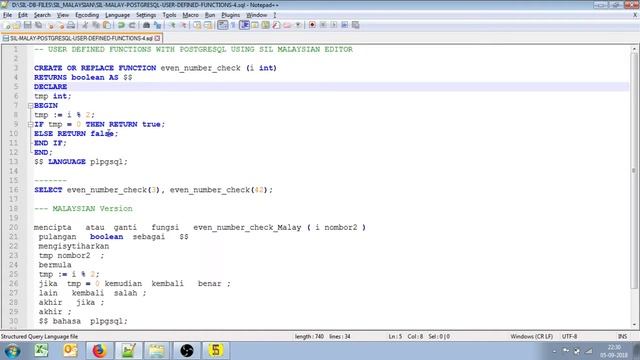Click the Undo toolbar icon
This screenshot has height=360, width=640.
tap(121, 25)
